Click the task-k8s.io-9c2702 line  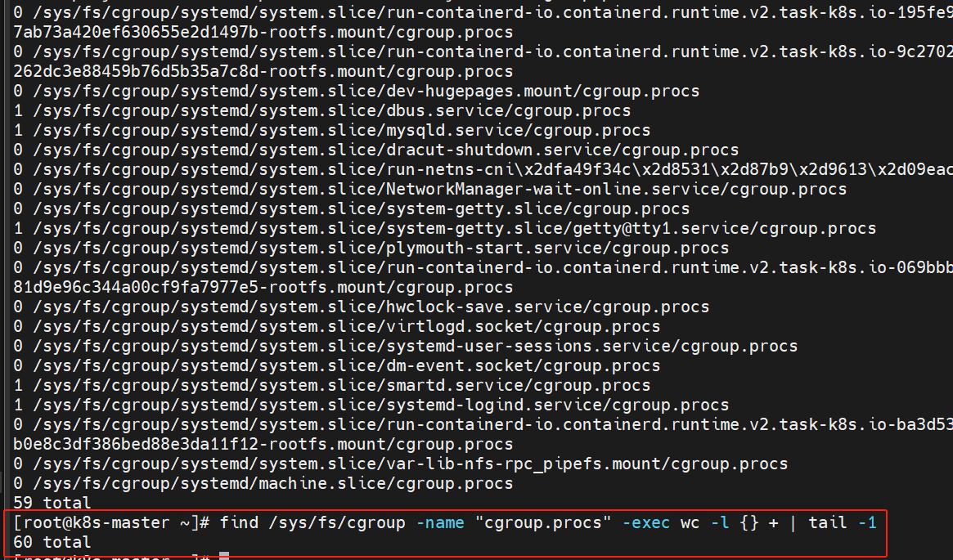click(483, 52)
